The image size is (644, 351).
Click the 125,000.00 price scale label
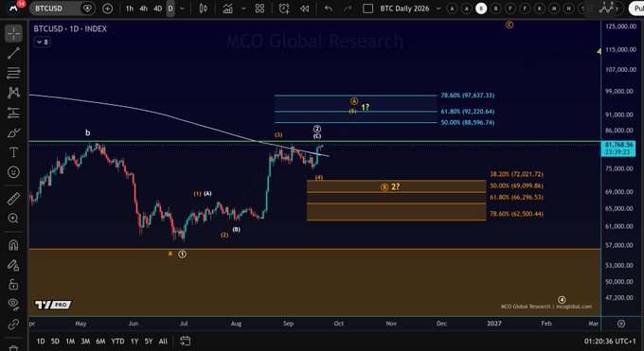[x=620, y=26]
